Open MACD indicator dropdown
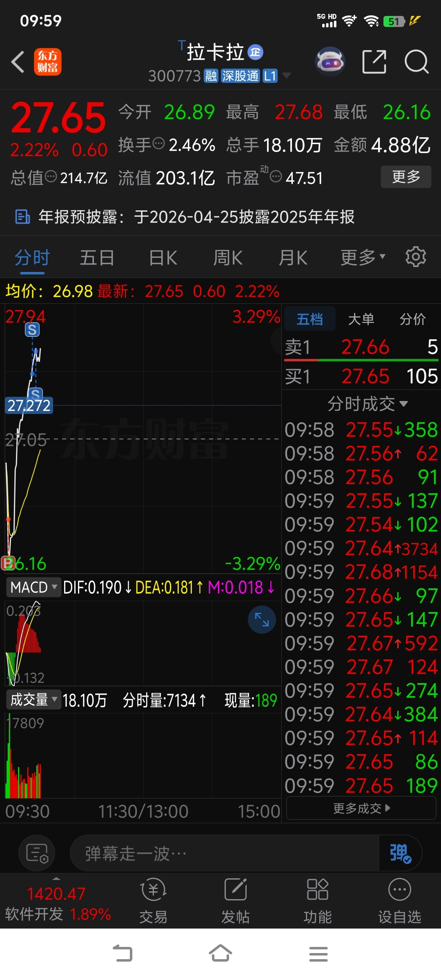Image resolution: width=441 pixels, height=980 pixels. (33, 587)
